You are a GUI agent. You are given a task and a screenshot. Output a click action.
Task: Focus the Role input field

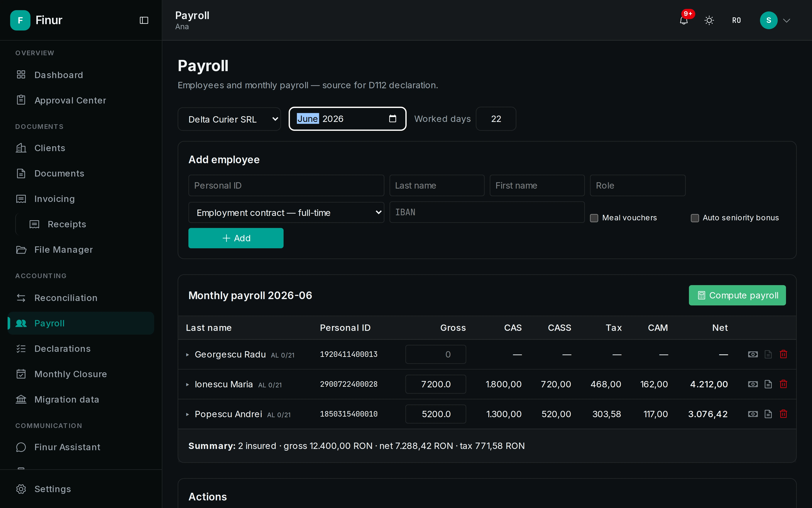click(638, 185)
